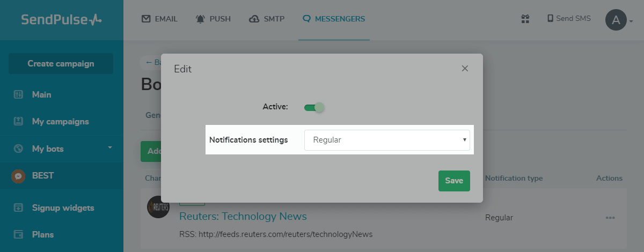The image size is (644, 252).
Task: Go to the SMTP tab
Action: point(267,19)
